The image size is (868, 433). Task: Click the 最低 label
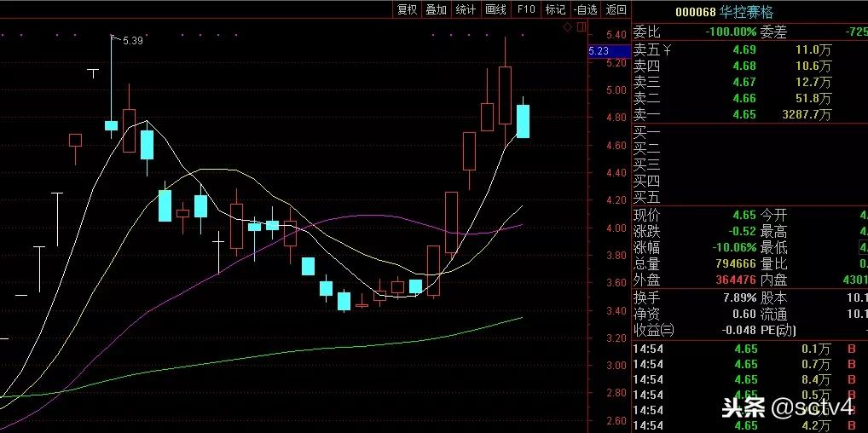(773, 247)
